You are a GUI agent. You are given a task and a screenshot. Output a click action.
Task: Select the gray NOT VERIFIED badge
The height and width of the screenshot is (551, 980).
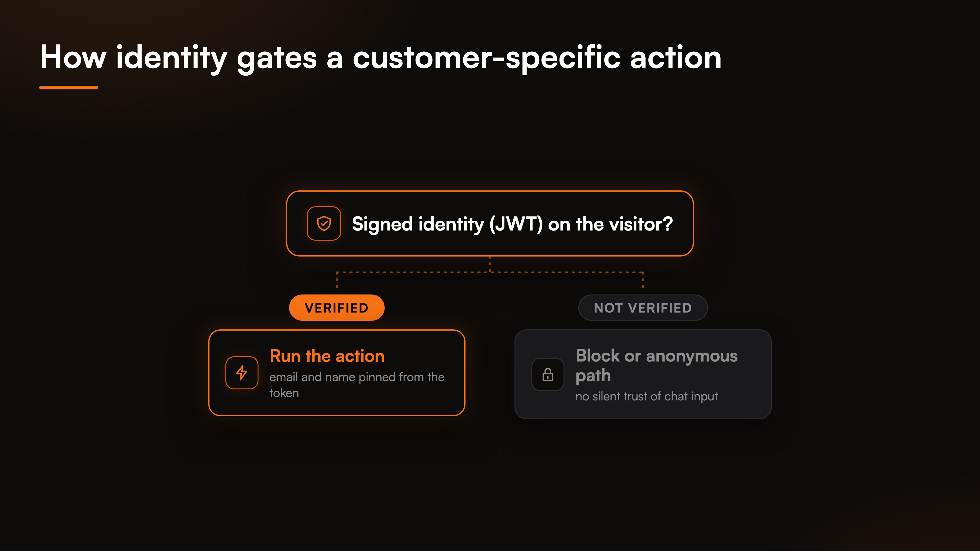[643, 308]
